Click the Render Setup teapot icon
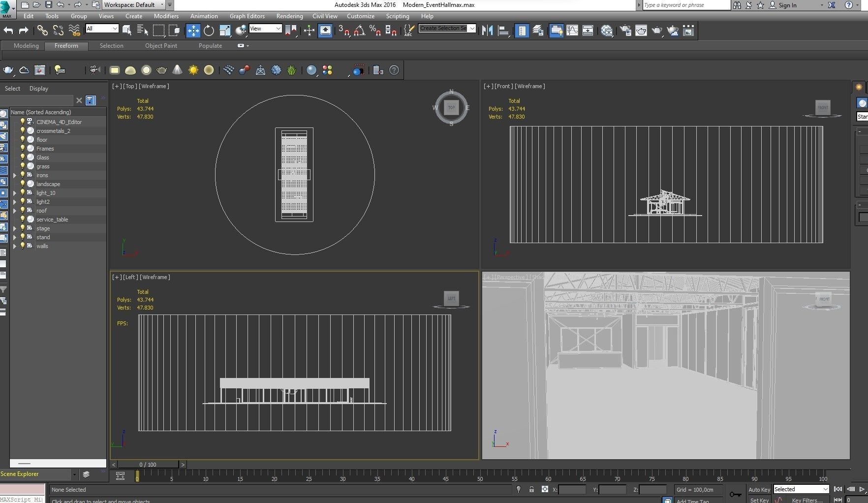Image resolution: width=868 pixels, height=503 pixels. (x=625, y=31)
